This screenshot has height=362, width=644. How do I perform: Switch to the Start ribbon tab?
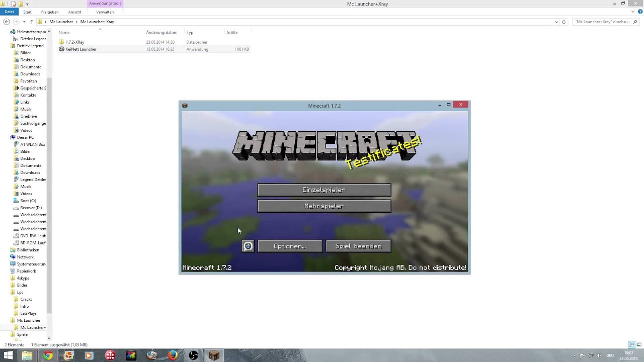27,12
